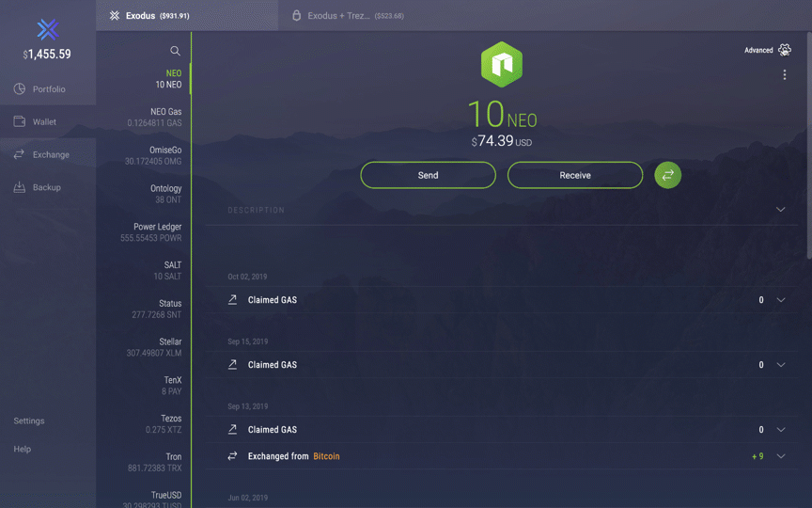Switch to the Exodus ($931.91) tab
The image size is (812, 508).
[x=187, y=16]
